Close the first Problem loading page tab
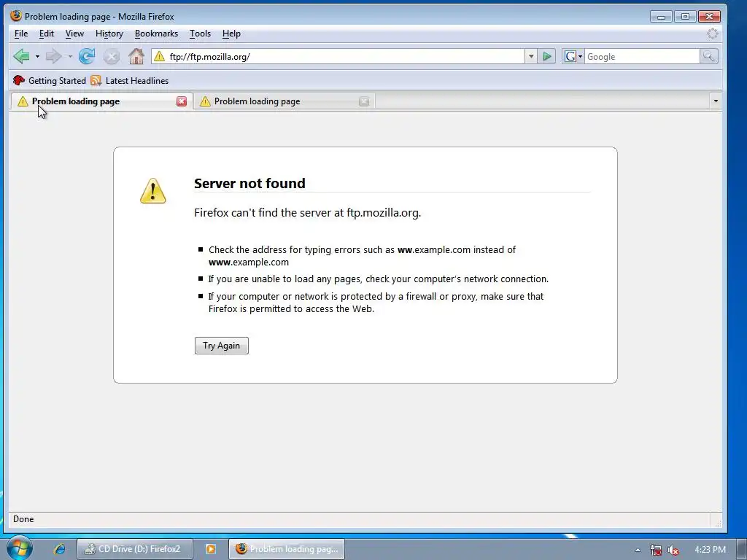Screen dimensions: 747x560 pyautogui.click(x=182, y=101)
